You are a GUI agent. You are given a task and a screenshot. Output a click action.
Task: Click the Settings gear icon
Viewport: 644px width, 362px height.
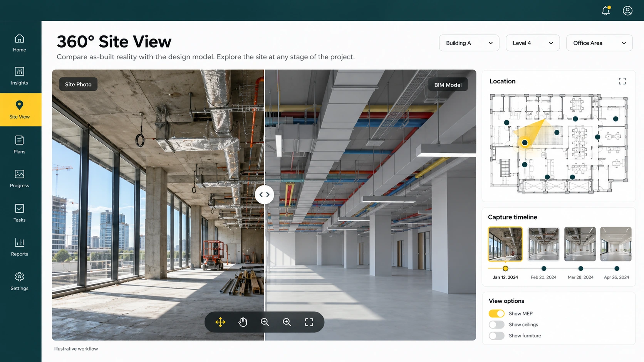[19, 277]
